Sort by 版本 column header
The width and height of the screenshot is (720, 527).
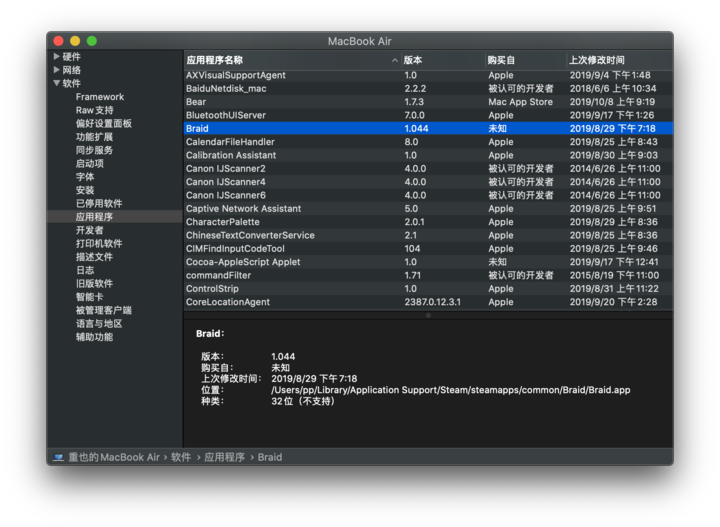[x=443, y=60]
